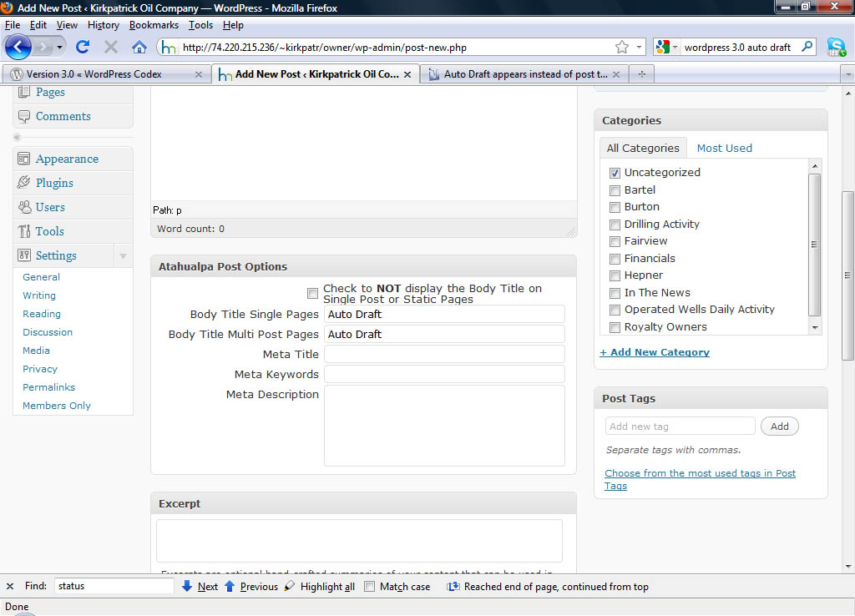The width and height of the screenshot is (855, 616).
Task: Open Choose from most used tags link
Action: tap(700, 479)
